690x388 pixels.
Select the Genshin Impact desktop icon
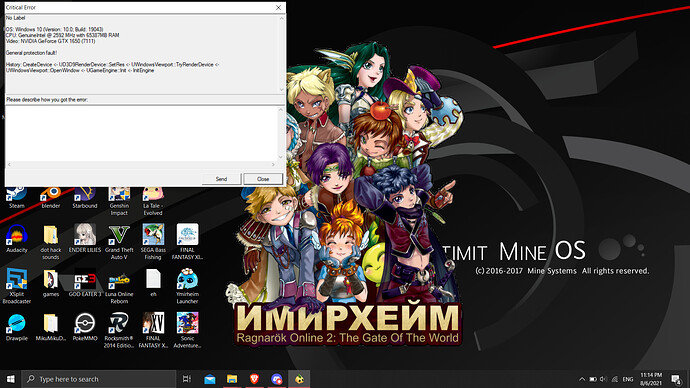click(x=119, y=201)
